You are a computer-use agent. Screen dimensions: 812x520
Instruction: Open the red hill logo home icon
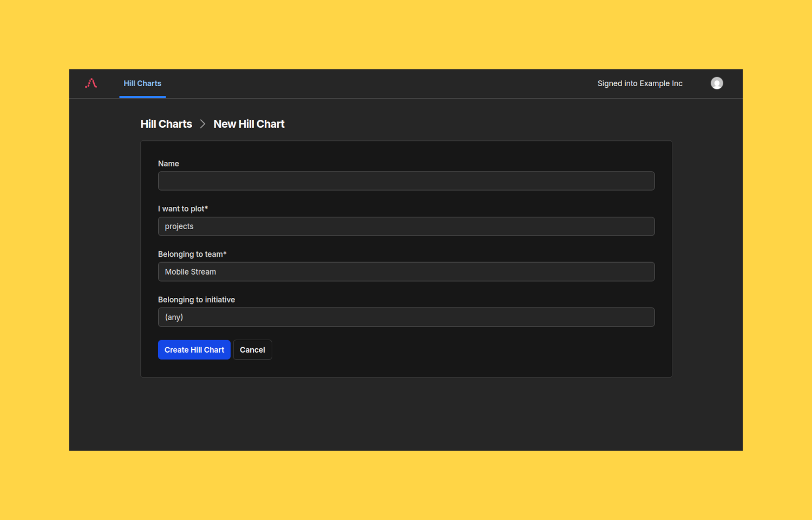91,83
